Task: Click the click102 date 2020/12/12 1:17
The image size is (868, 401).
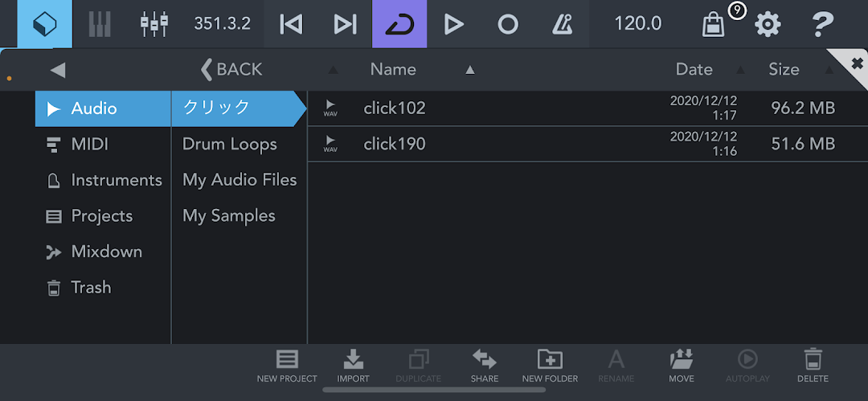Action: [703, 108]
